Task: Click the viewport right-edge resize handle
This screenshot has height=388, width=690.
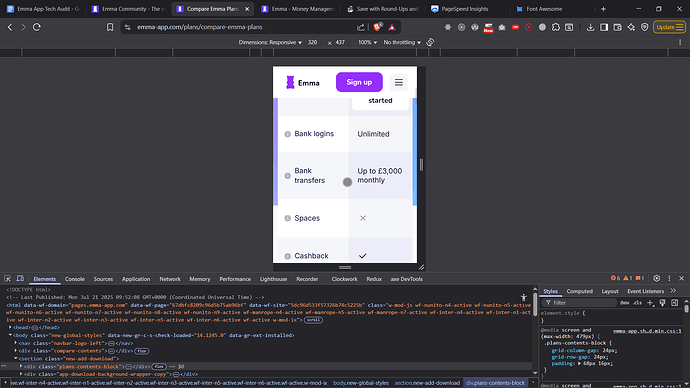Action: (x=421, y=165)
